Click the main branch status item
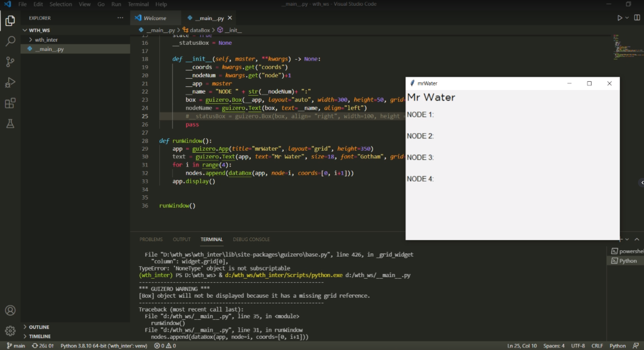Image resolution: width=644 pixels, height=350 pixels. pos(16,346)
